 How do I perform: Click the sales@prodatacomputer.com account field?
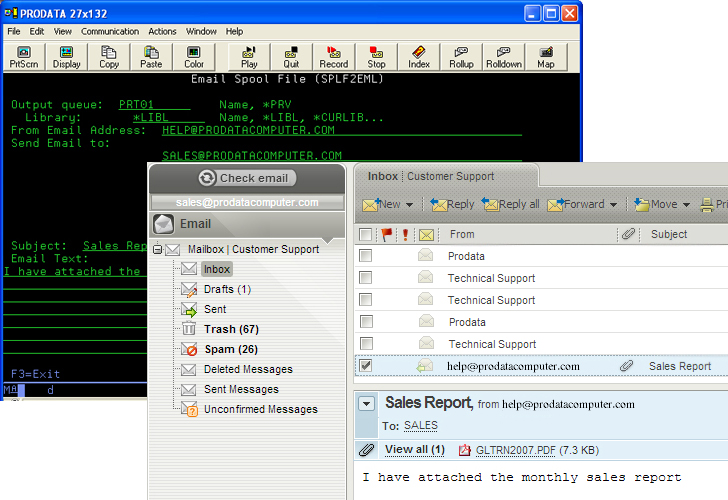pyautogui.click(x=247, y=202)
